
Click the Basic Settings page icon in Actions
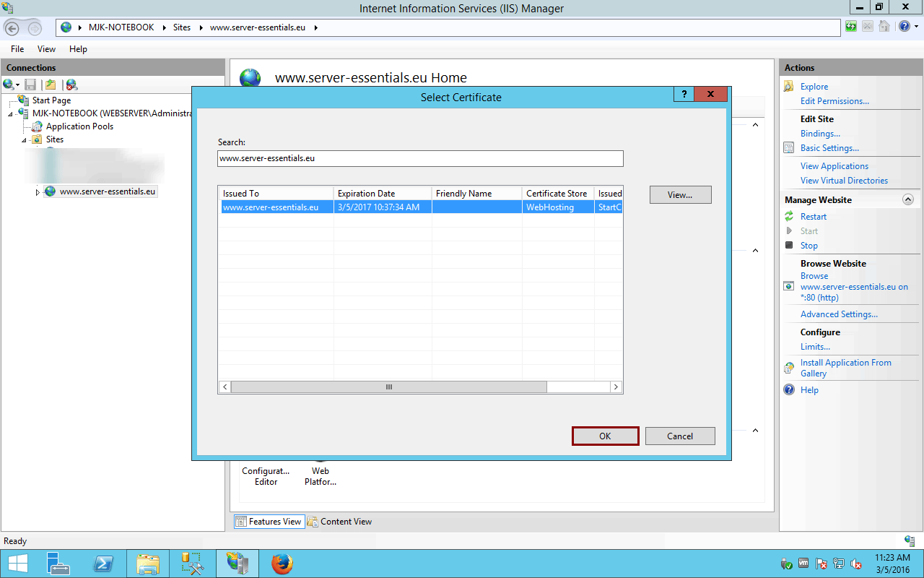[788, 148]
